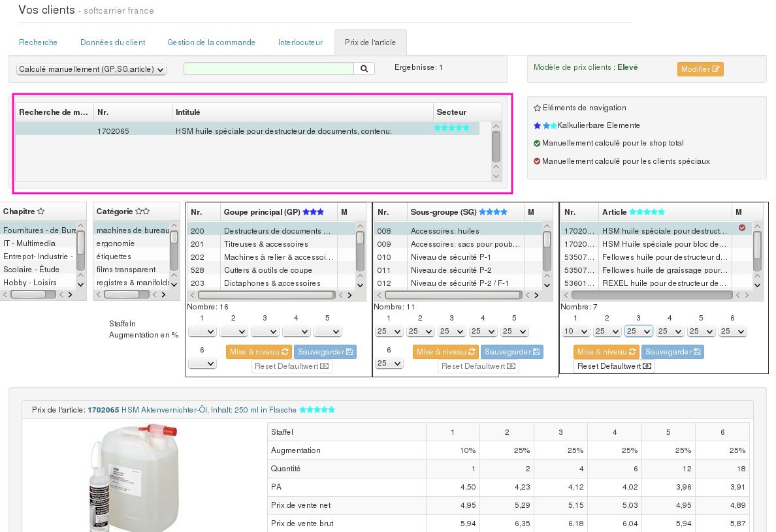
Task: Select group 528 Cutters & outils de coupe
Action: point(271,270)
